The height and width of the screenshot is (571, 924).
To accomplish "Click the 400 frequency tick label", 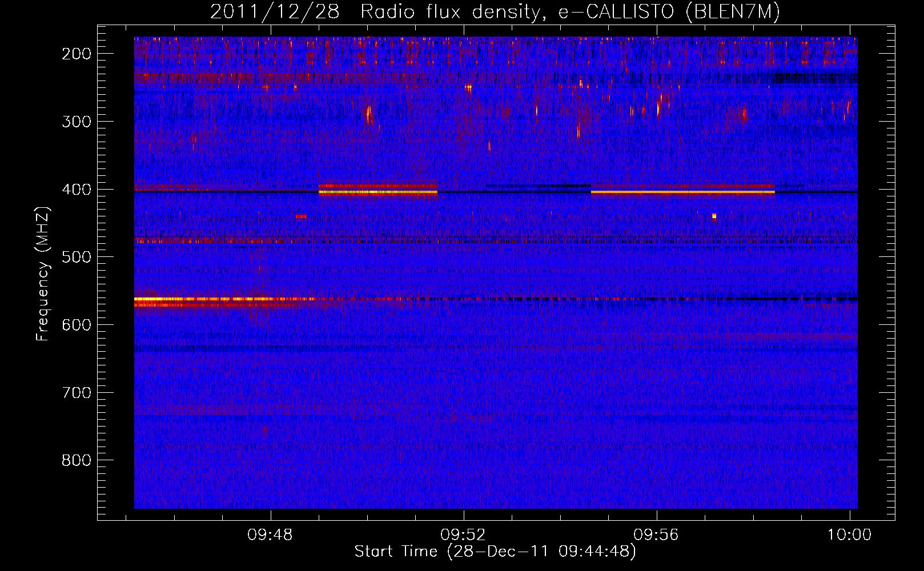I will 77,190.
